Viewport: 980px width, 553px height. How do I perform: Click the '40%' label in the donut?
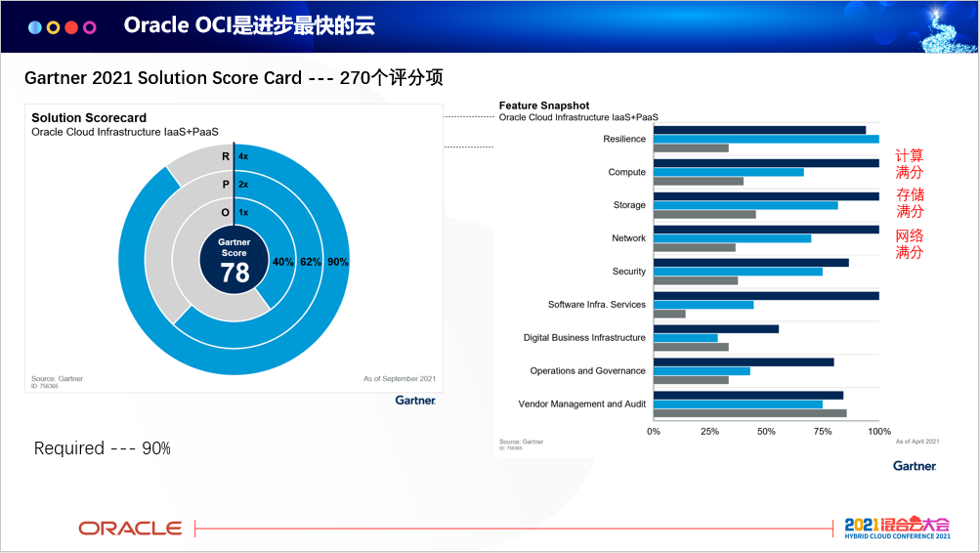pos(282,262)
